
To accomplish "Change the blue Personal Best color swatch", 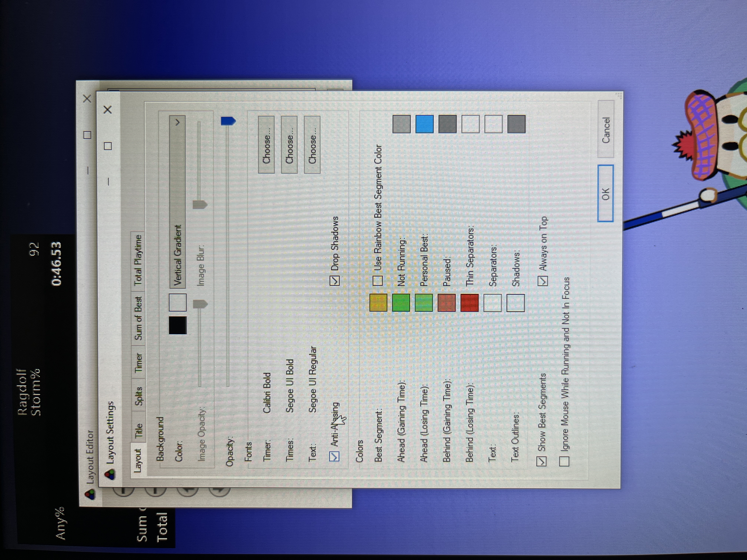I will 424,124.
